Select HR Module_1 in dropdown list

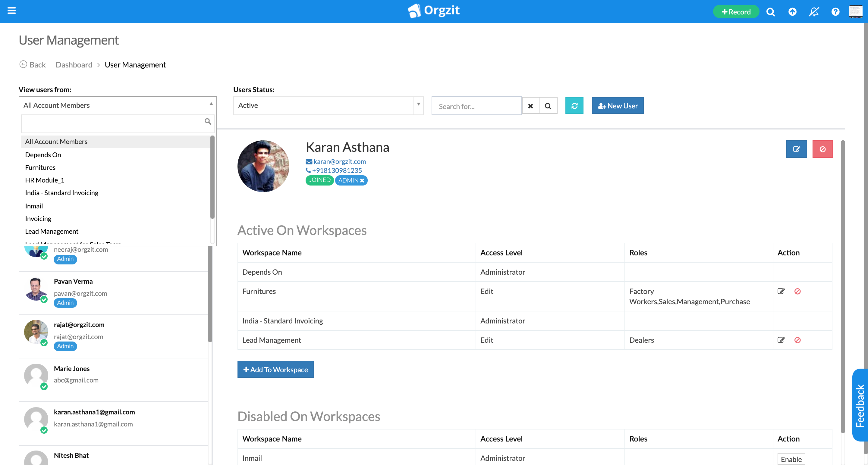[115, 180]
